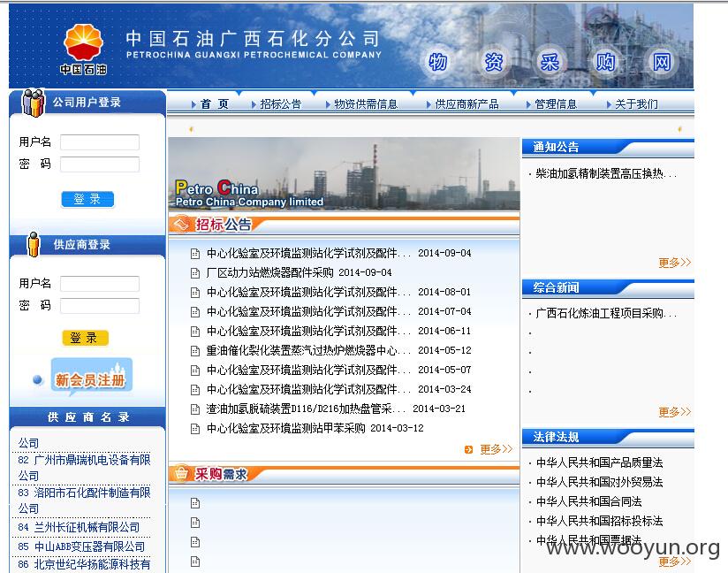Open supplier 86 北京世纪华扬能源科技

click(x=84, y=565)
